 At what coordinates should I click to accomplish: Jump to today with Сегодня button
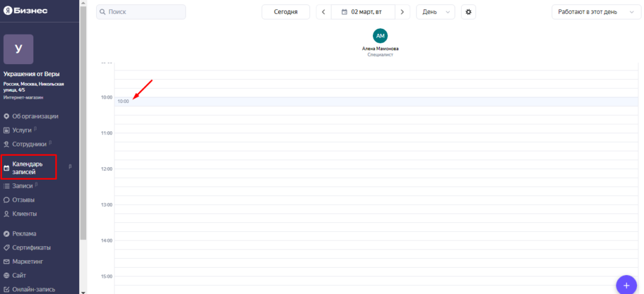286,12
